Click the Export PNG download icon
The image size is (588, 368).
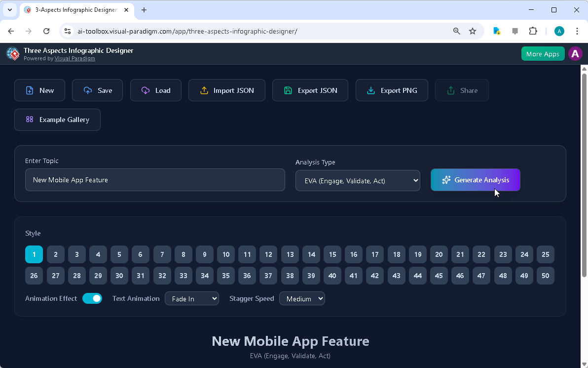[x=370, y=90]
